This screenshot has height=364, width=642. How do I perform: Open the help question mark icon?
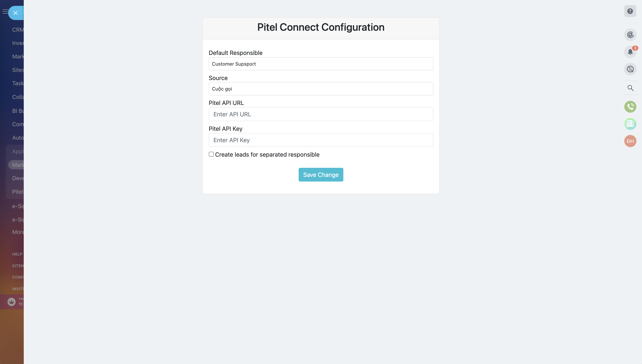tap(630, 11)
